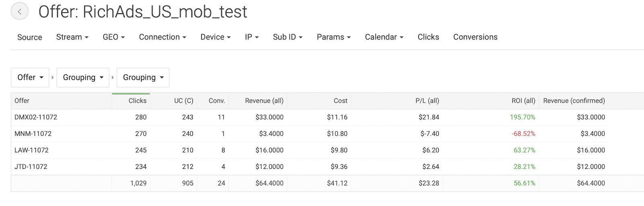Open the Device dropdown
The image size is (644, 206).
click(x=215, y=37)
